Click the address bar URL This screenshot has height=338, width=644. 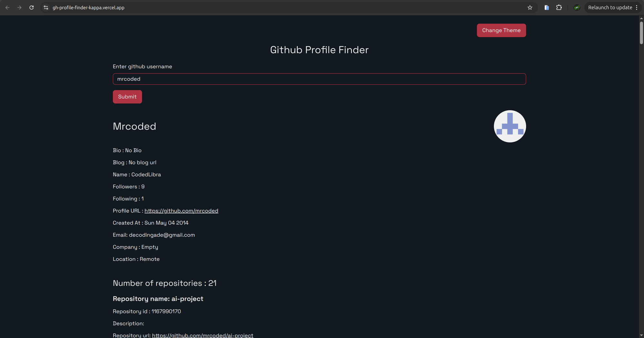pos(88,7)
